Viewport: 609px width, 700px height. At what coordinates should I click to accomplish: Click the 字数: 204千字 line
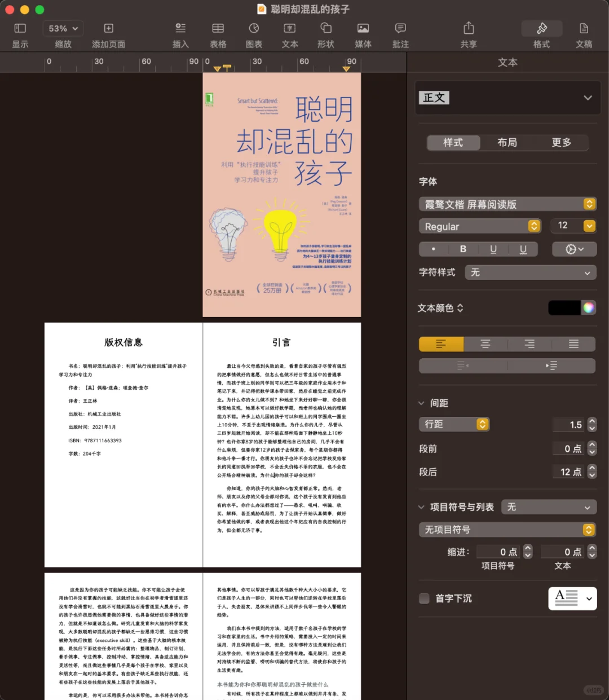pos(85,454)
